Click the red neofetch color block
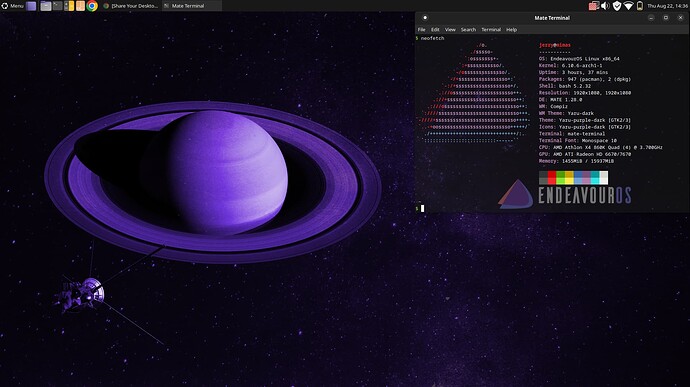This screenshot has width=690, height=387. tap(552, 177)
